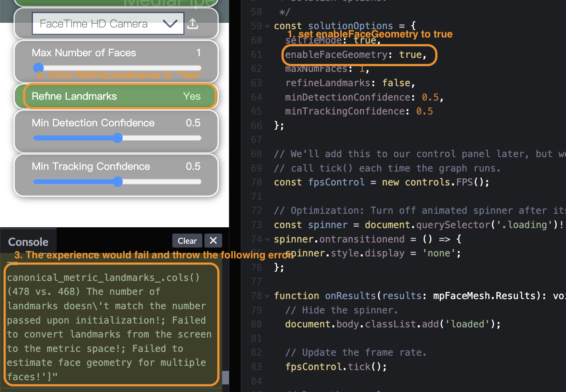Collapse the onResults function on line 78
Image resolution: width=566 pixels, height=392 pixels.
pos(267,296)
